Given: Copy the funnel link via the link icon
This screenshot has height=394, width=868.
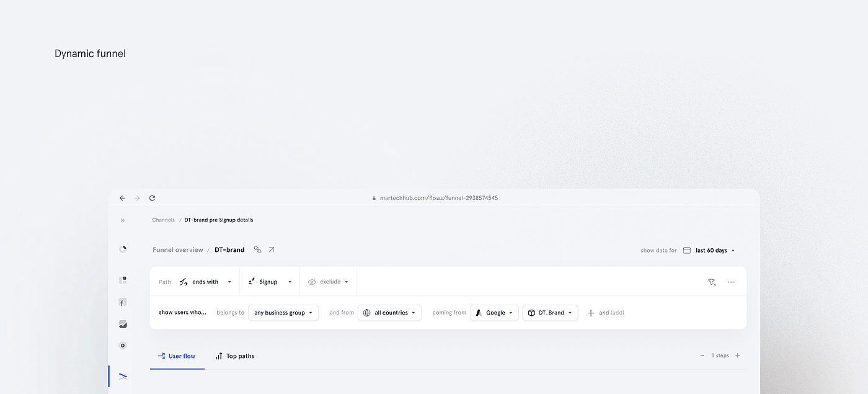Looking at the screenshot, I should coord(257,249).
